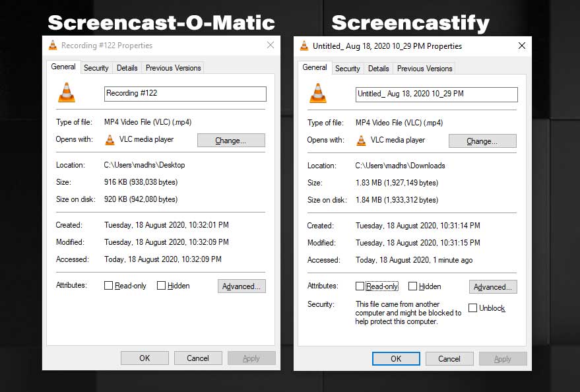Open Security tab in Untitled_ Properties window
This screenshot has height=392, width=580.
(x=347, y=69)
